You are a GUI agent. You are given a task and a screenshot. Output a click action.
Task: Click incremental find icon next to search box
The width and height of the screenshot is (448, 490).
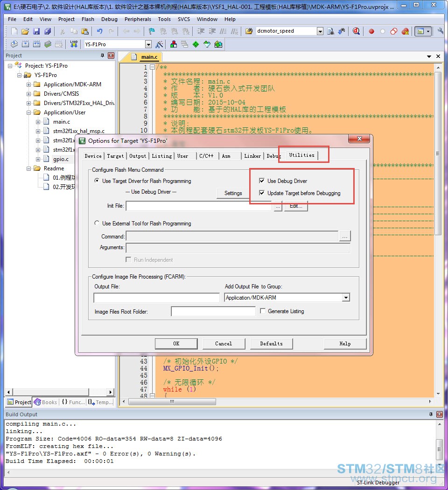tap(342, 31)
